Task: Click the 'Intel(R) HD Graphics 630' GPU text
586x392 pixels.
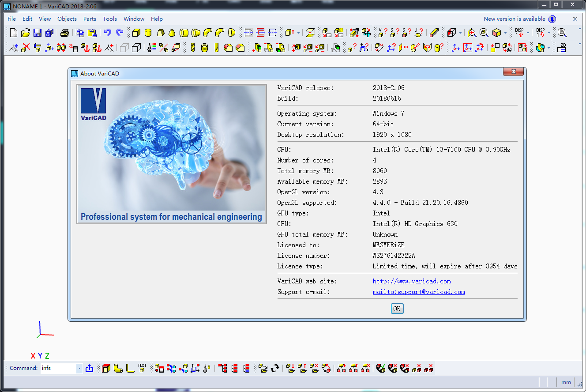Action: tap(415, 224)
